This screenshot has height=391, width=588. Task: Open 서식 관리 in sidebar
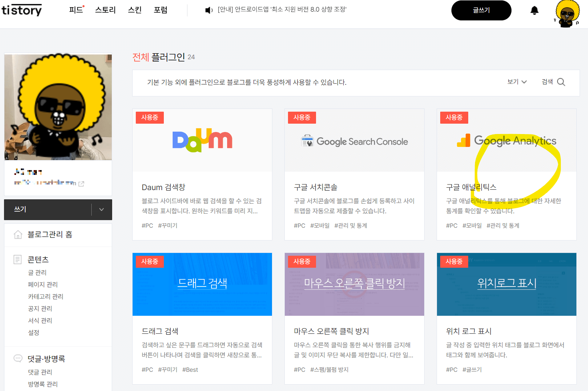pyautogui.click(x=40, y=321)
